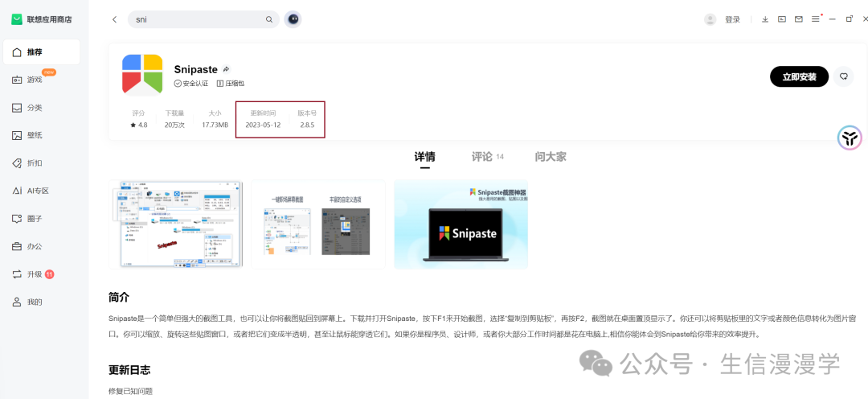
Task: Click the 2023-05-12 update date
Action: [x=263, y=125]
